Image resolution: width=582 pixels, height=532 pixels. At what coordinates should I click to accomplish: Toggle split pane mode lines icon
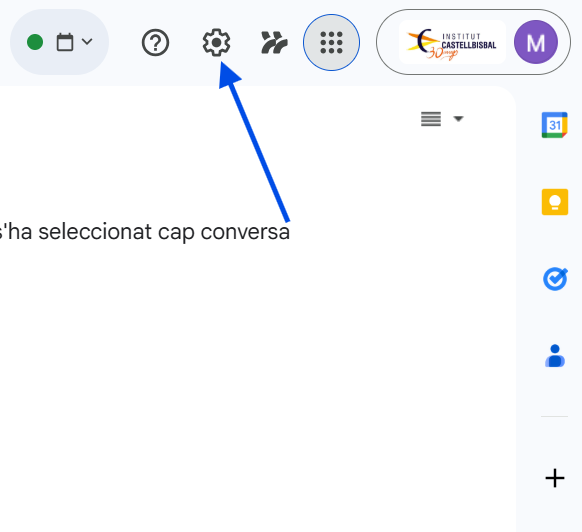click(x=431, y=119)
